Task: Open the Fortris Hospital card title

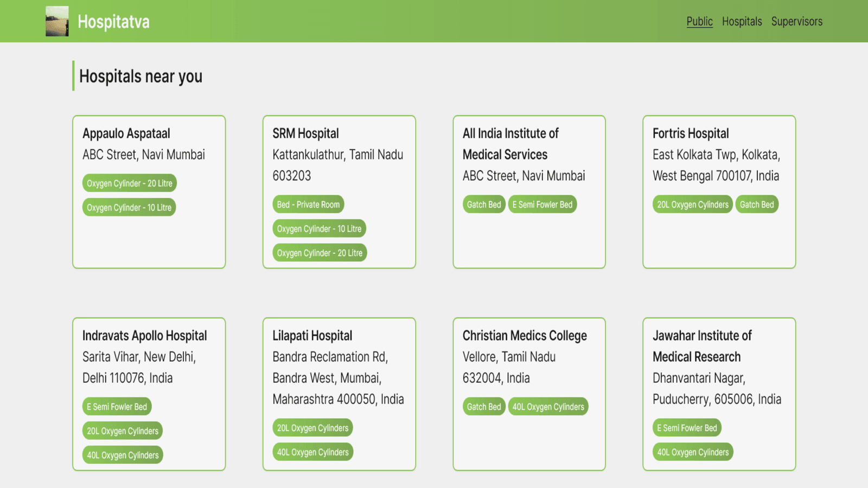Action: [x=690, y=133]
